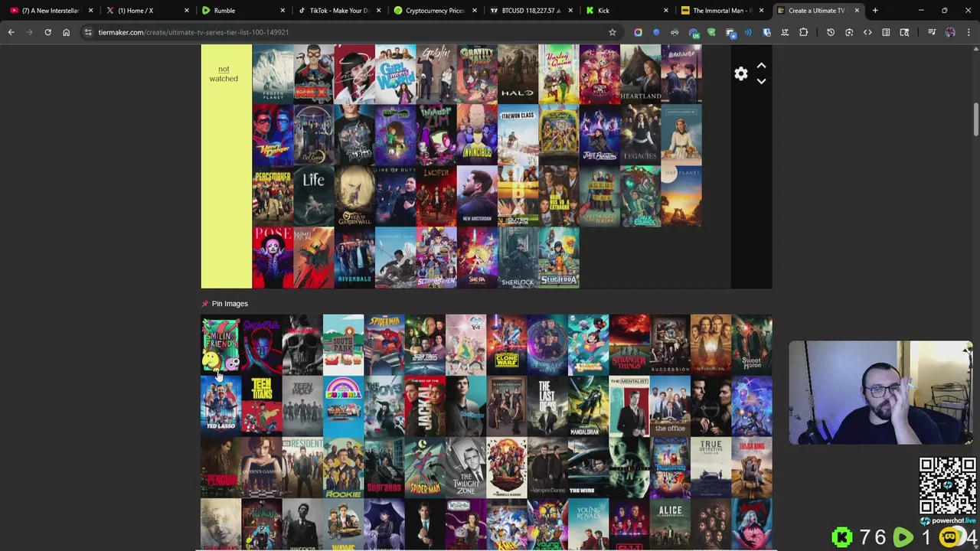Pick The Mentalist poster

(x=629, y=406)
